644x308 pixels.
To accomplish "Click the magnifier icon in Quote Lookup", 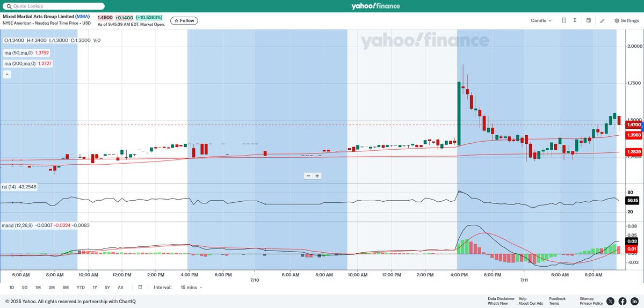I will pos(9,6).
